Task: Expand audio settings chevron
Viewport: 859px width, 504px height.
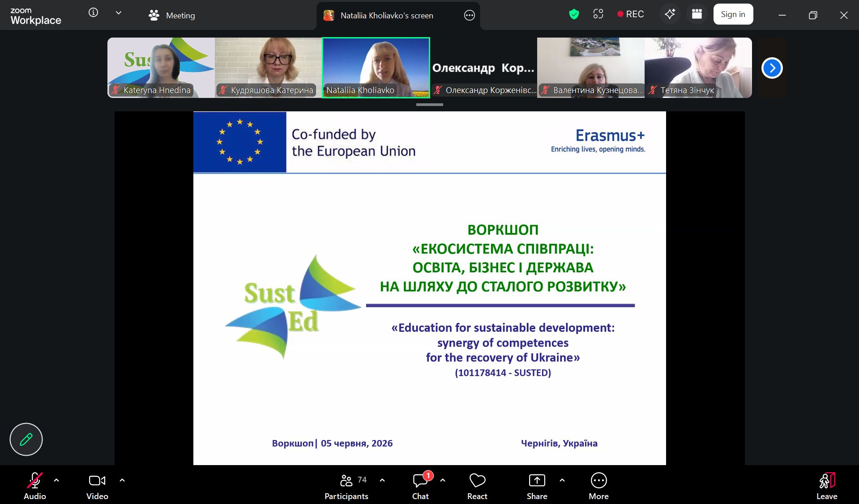Action: point(56,480)
